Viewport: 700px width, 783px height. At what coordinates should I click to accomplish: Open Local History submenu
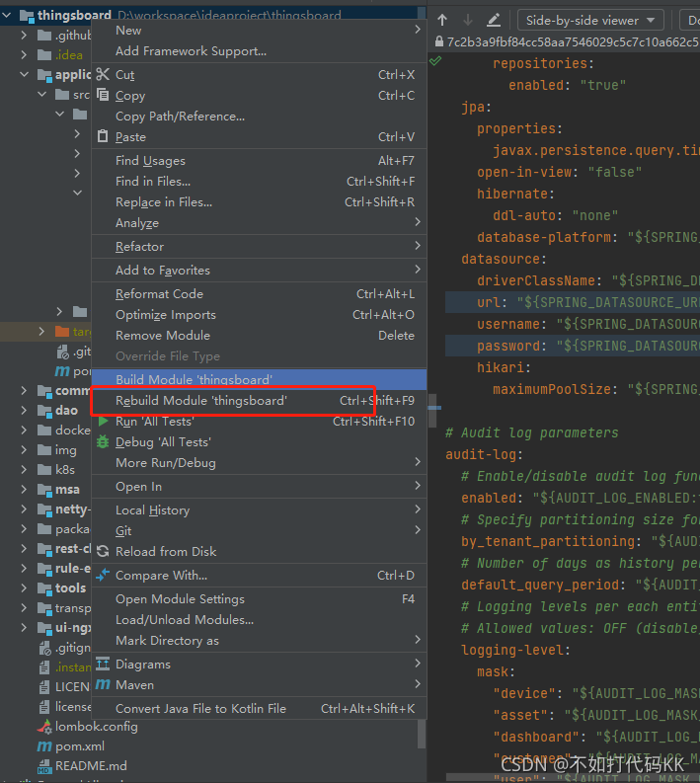pos(259,509)
